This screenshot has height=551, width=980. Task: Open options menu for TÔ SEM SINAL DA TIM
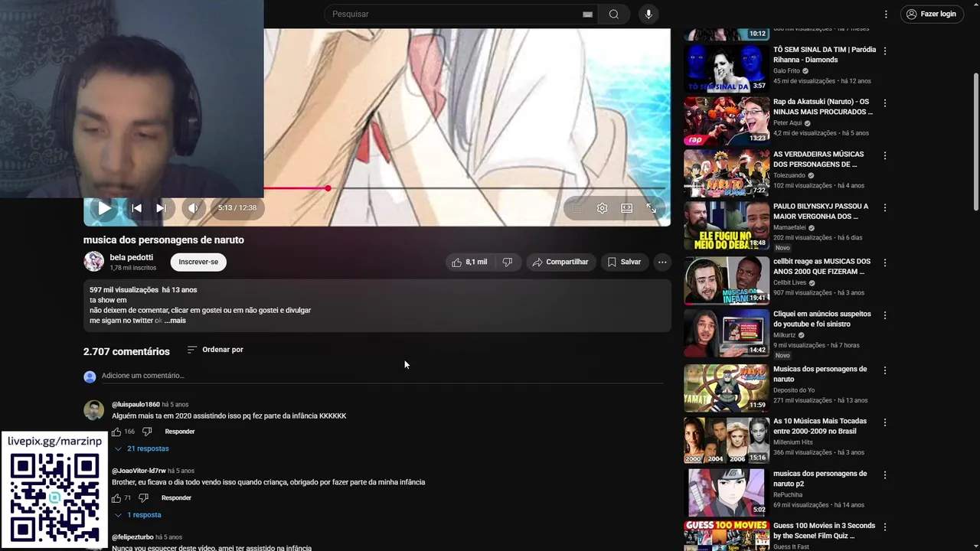(x=885, y=51)
